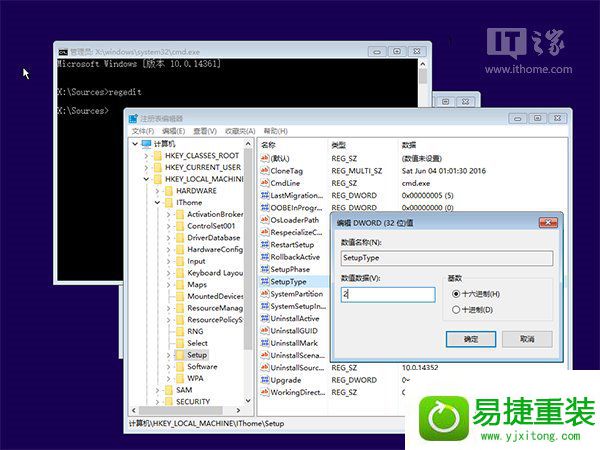This screenshot has width=600, height=450.
Task: Click the DWORD icon beside Upgrade
Action: [x=264, y=380]
